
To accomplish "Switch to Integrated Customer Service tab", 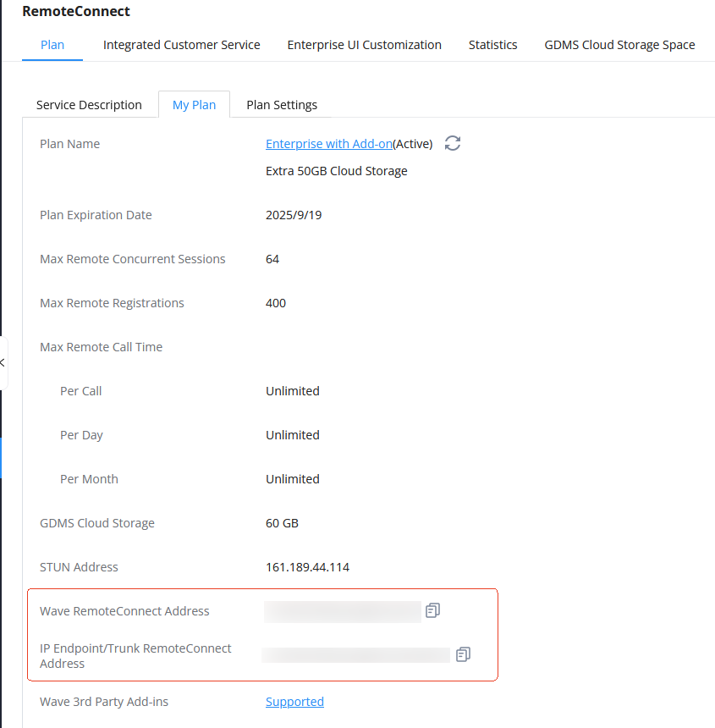I will [181, 45].
